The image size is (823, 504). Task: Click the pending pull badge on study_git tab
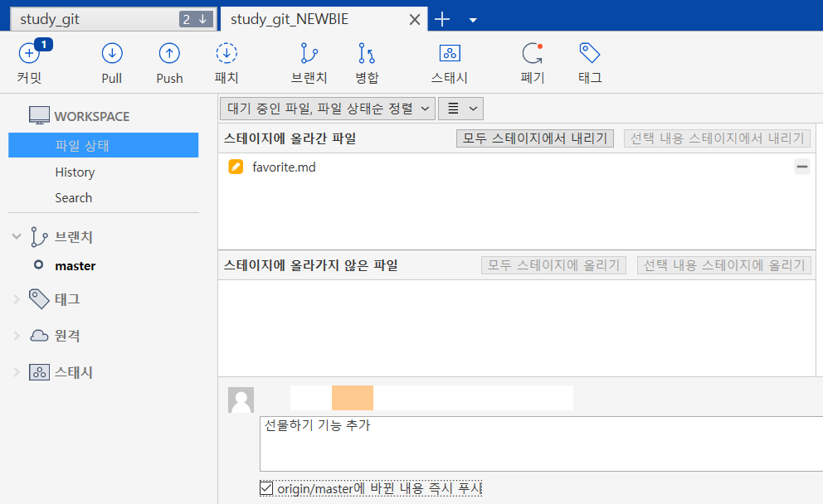point(195,19)
